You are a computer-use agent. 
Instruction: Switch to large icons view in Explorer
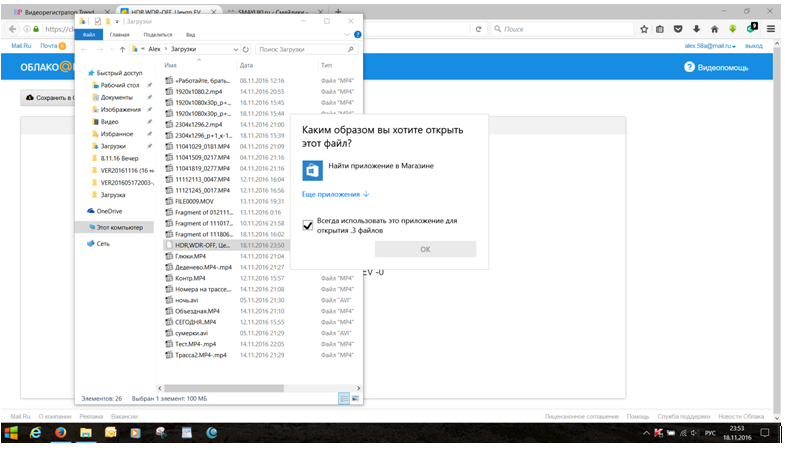tap(355, 398)
